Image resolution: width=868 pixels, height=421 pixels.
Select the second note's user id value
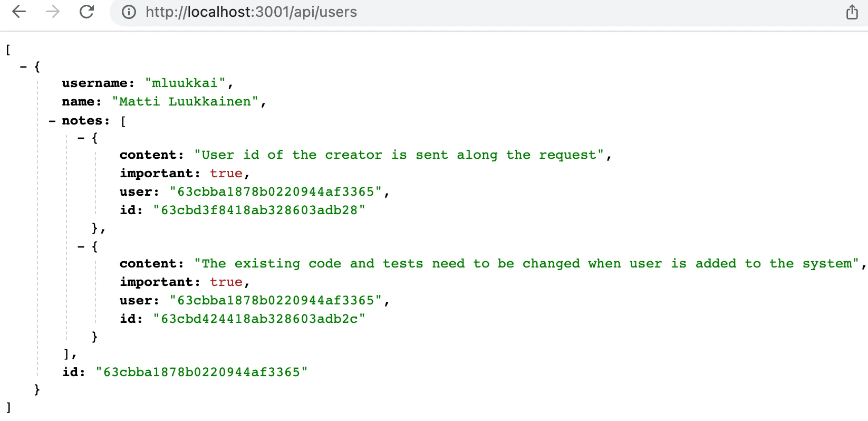tap(276, 301)
